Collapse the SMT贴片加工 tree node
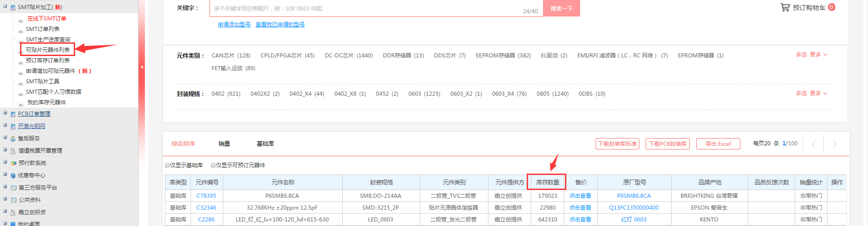The width and height of the screenshot is (868, 226). pyautogui.click(x=5, y=7)
